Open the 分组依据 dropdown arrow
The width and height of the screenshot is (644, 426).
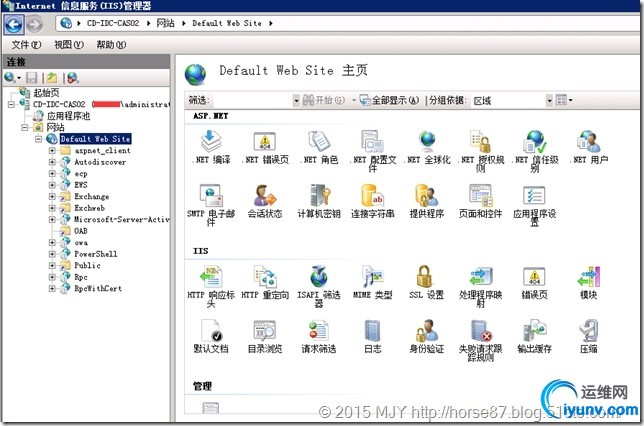pos(549,101)
